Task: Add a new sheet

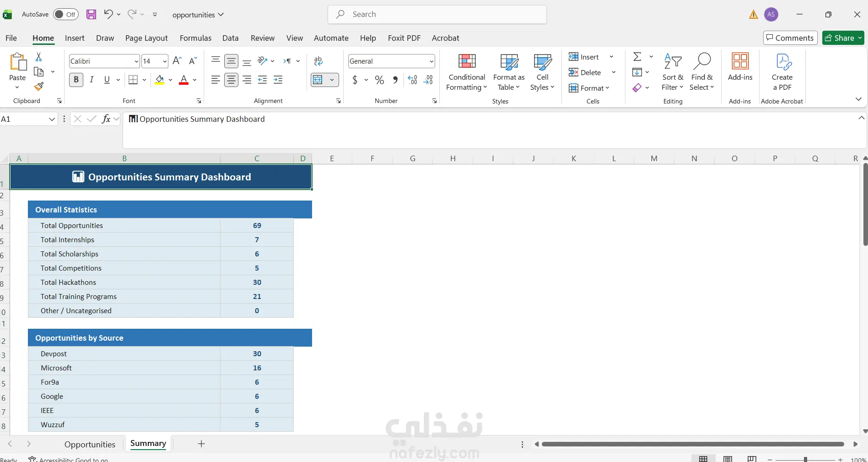Action: 201,444
